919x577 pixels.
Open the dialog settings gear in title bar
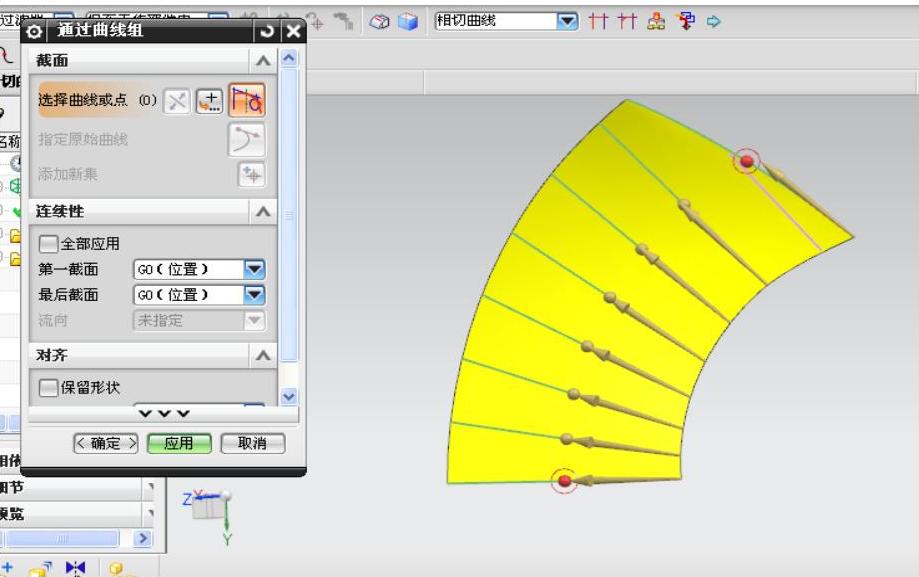click(x=34, y=31)
